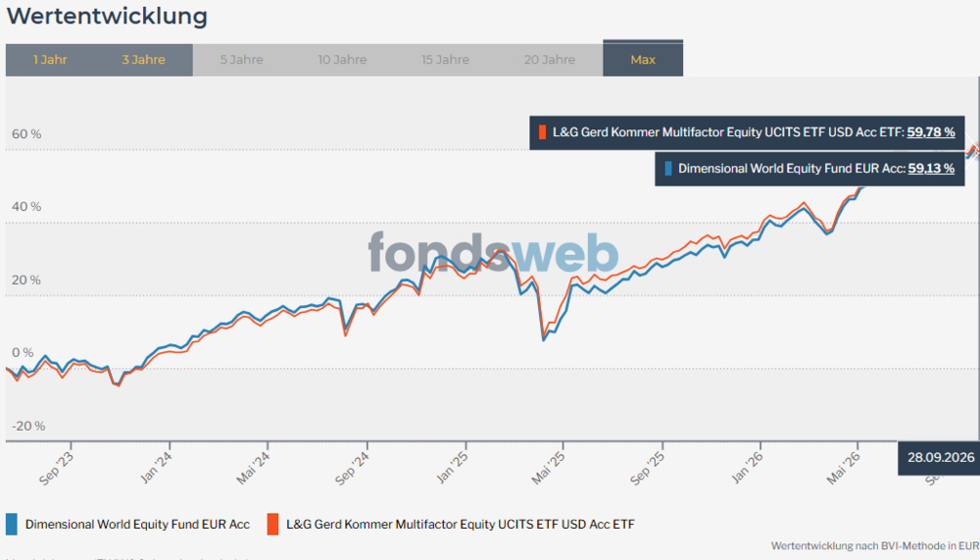Click the 20 % y-axis label
The height and width of the screenshot is (560, 980).
26,280
